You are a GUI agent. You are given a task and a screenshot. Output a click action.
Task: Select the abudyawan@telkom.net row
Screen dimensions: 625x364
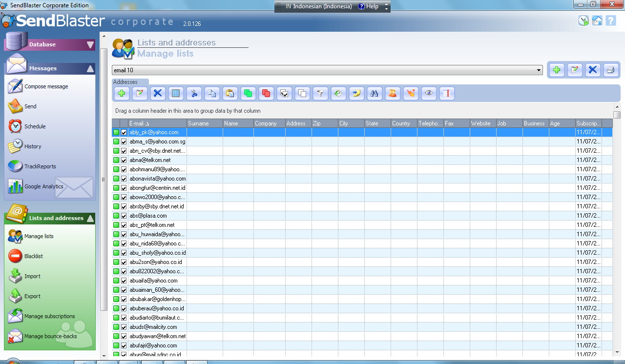pos(362,336)
